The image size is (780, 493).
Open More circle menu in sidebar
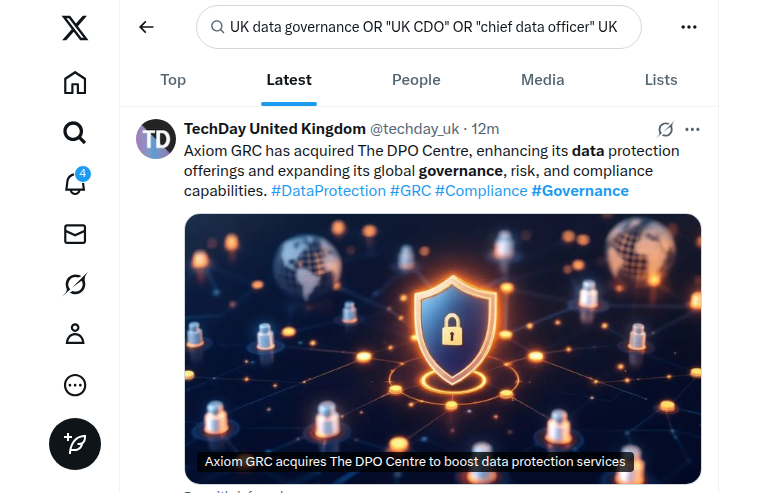(75, 385)
